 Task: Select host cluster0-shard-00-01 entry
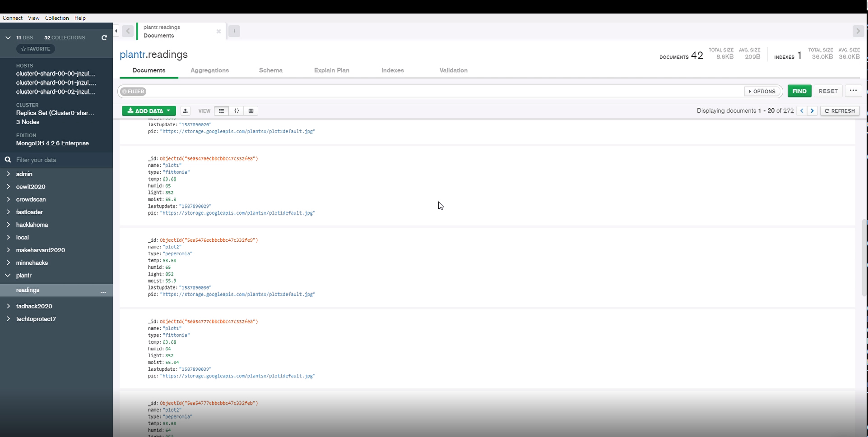[x=56, y=83]
